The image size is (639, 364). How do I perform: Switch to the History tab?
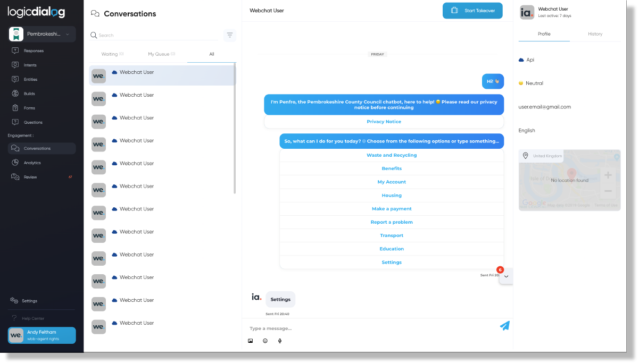tap(595, 33)
